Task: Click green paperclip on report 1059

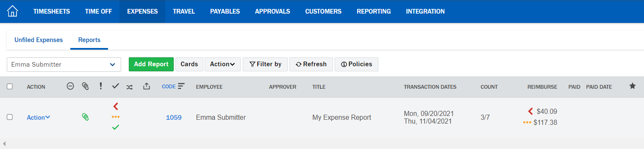Action: tap(85, 117)
